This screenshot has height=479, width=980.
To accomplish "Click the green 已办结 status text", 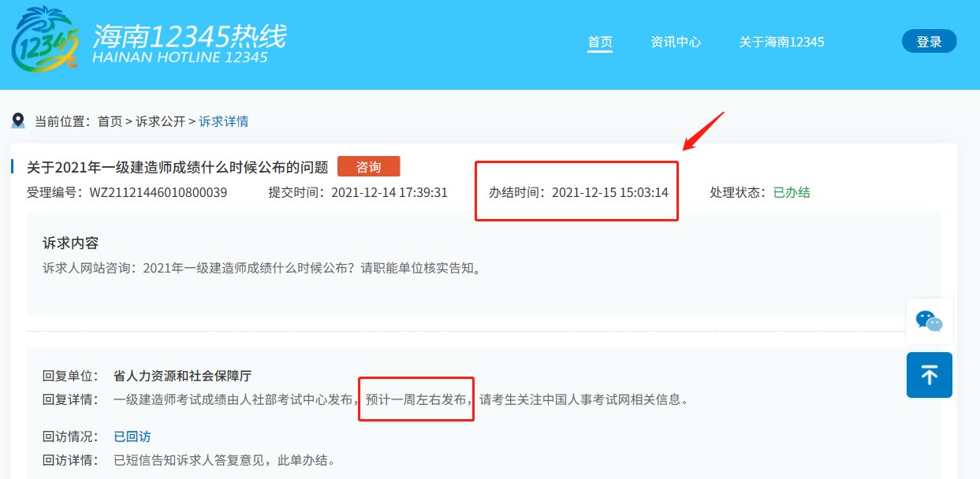I will coord(792,192).
